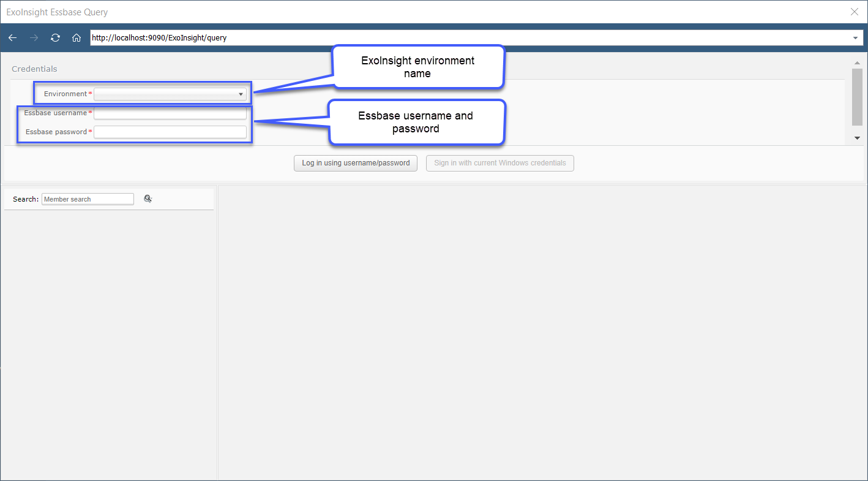Run member search with magnifier icon
This screenshot has height=481, width=868.
tap(148, 199)
